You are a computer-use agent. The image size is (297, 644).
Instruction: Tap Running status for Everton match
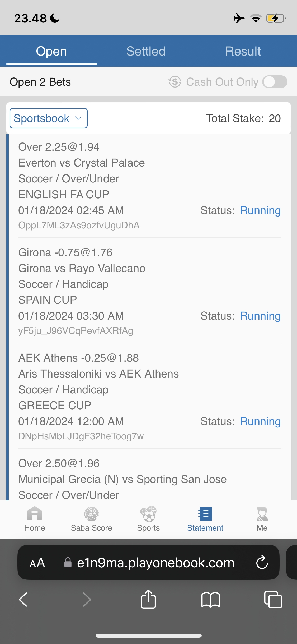tap(260, 210)
